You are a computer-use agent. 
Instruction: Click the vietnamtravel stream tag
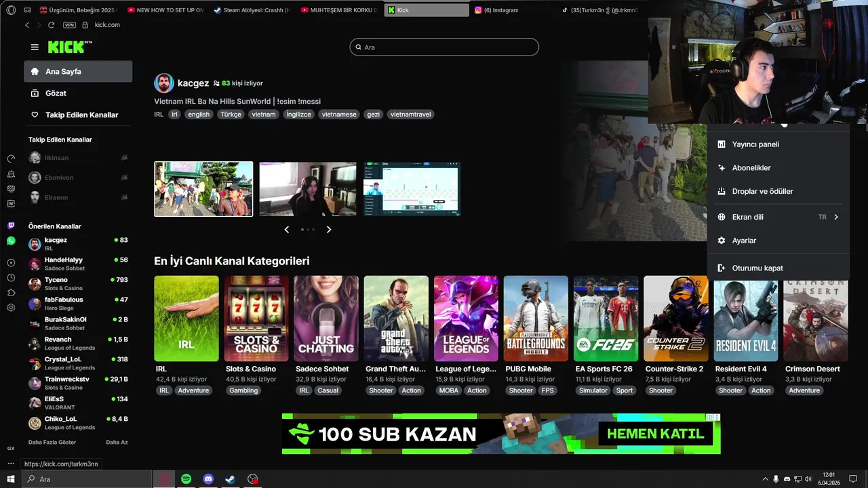[x=411, y=115]
